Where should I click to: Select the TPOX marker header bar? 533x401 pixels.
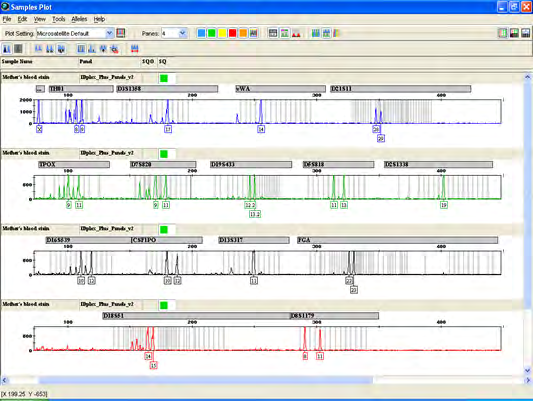74,164
